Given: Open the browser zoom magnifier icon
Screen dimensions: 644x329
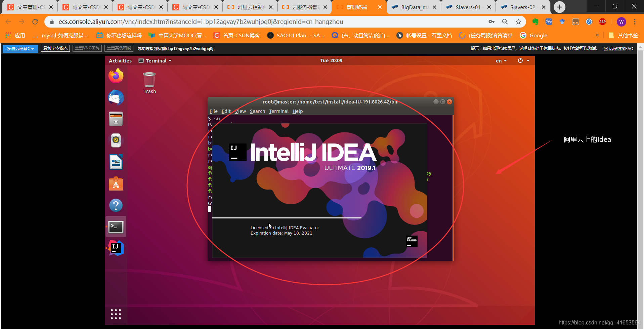Looking at the screenshot, I should point(505,22).
